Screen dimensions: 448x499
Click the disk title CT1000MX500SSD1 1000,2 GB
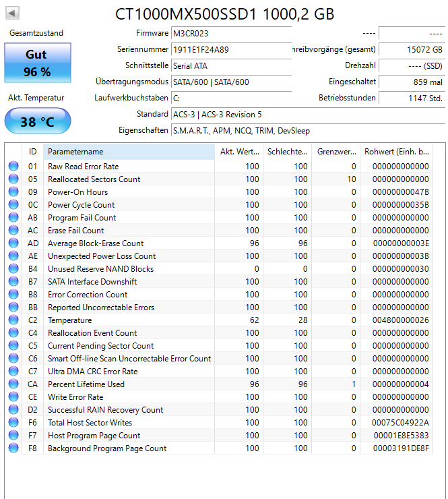point(224,14)
